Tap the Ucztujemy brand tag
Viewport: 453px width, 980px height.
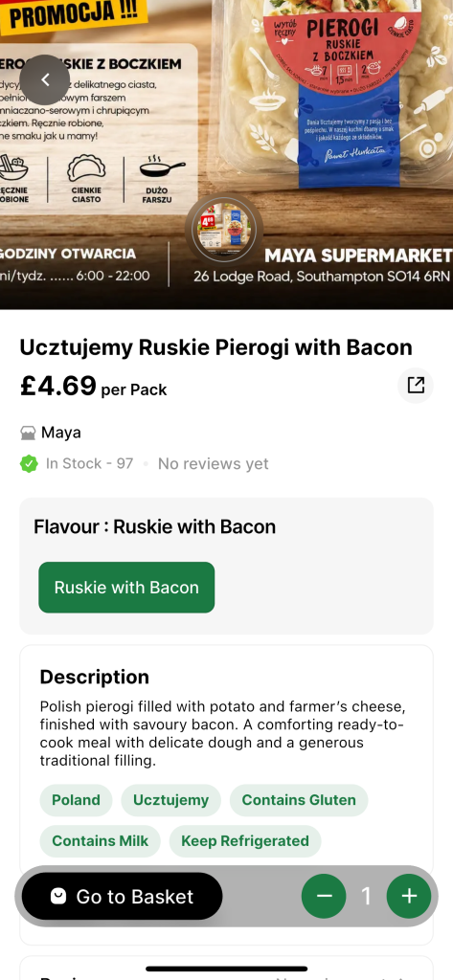pyautogui.click(x=170, y=800)
